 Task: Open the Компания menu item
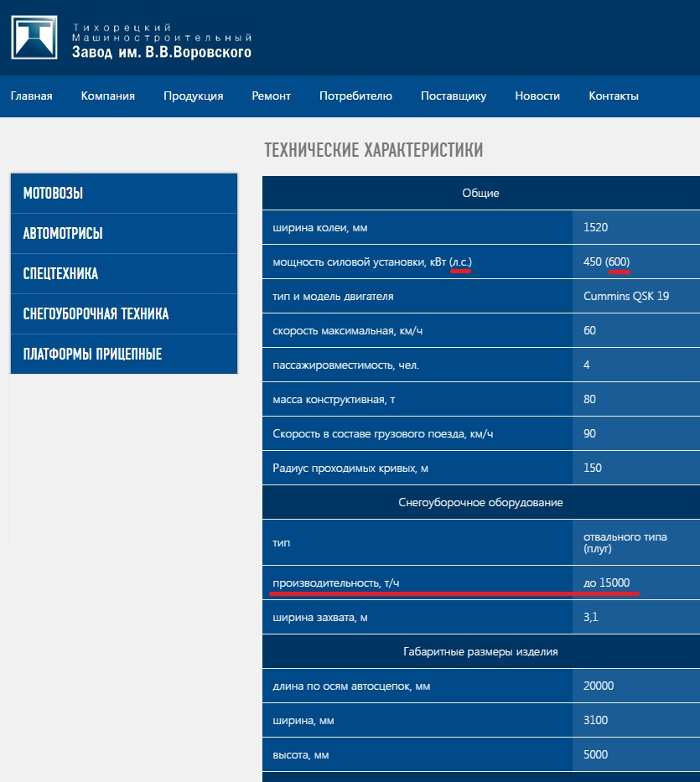pyautogui.click(x=108, y=96)
